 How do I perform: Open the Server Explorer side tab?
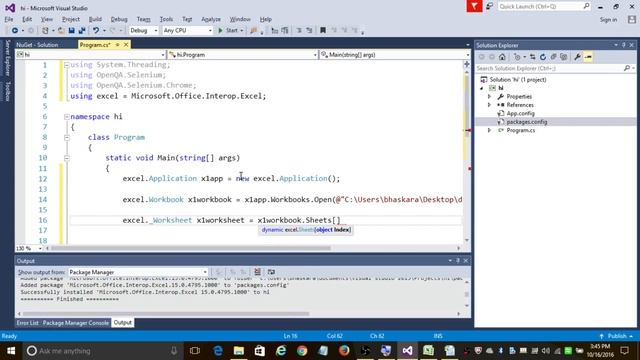pyautogui.click(x=7, y=58)
